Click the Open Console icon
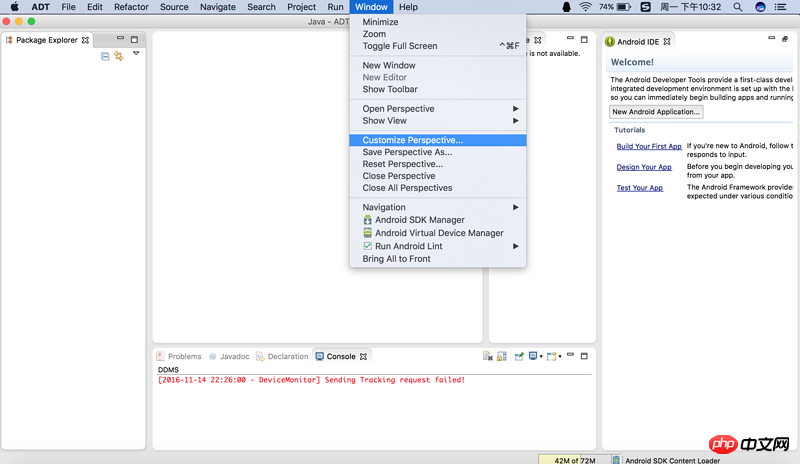This screenshot has width=800, height=464. tap(552, 356)
